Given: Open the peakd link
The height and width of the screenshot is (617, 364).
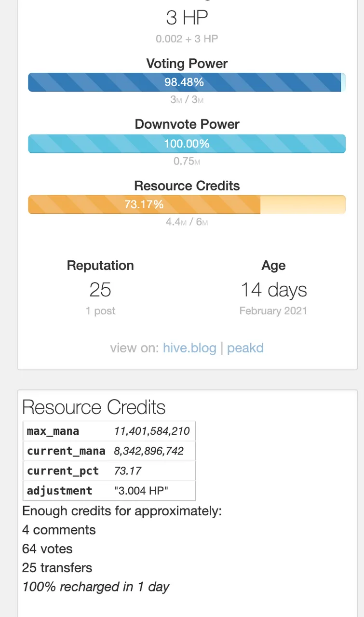Looking at the screenshot, I should click(245, 348).
